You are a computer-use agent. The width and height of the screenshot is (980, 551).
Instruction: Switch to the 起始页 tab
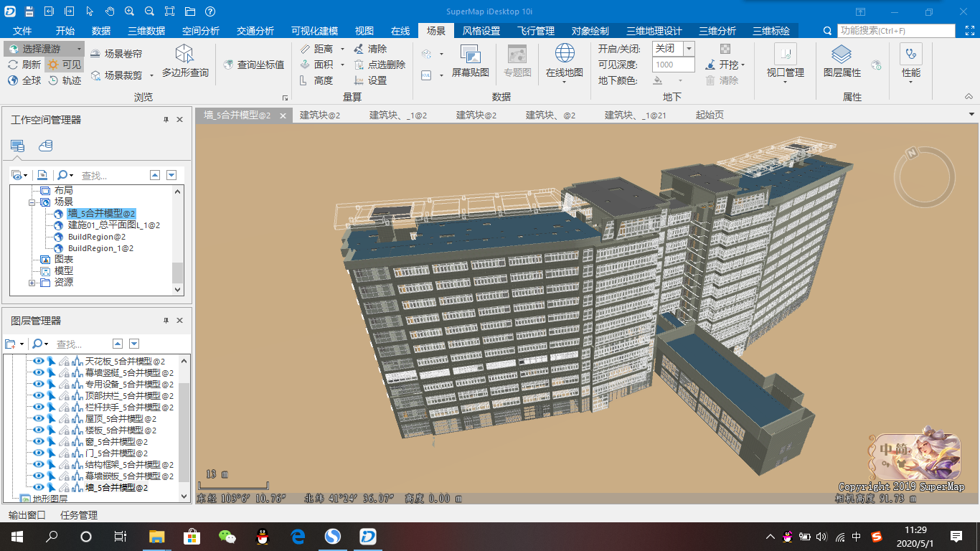pyautogui.click(x=710, y=115)
